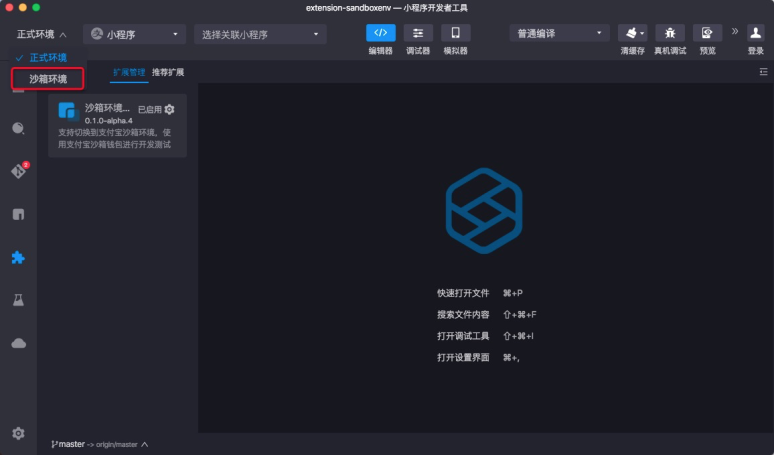This screenshot has height=455, width=774.
Task: Click the 沙箱环境 extension blue logo
Action: [x=68, y=112]
